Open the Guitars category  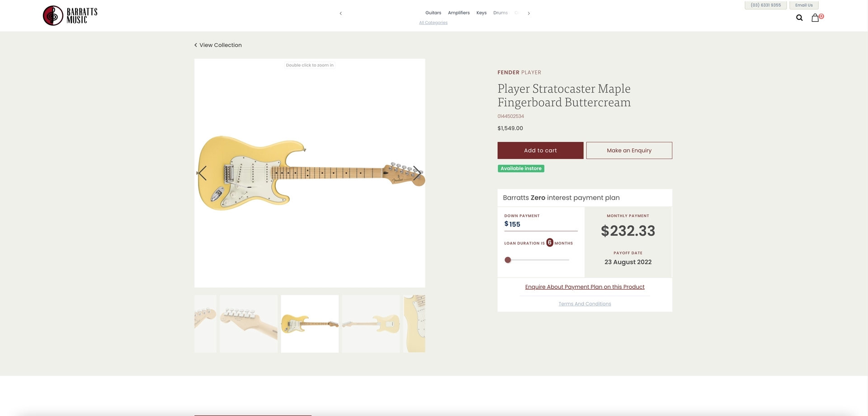[x=433, y=13]
